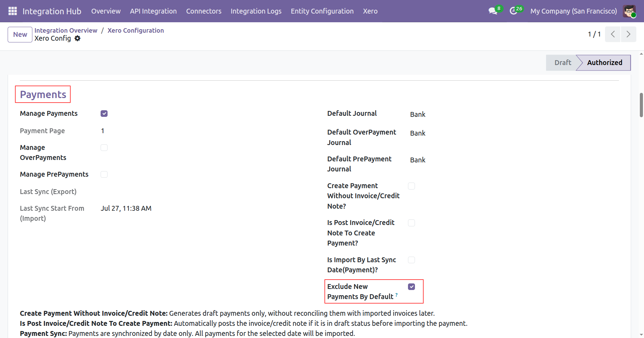
Task: Click the Integration Hub app title
Action: tap(52, 11)
